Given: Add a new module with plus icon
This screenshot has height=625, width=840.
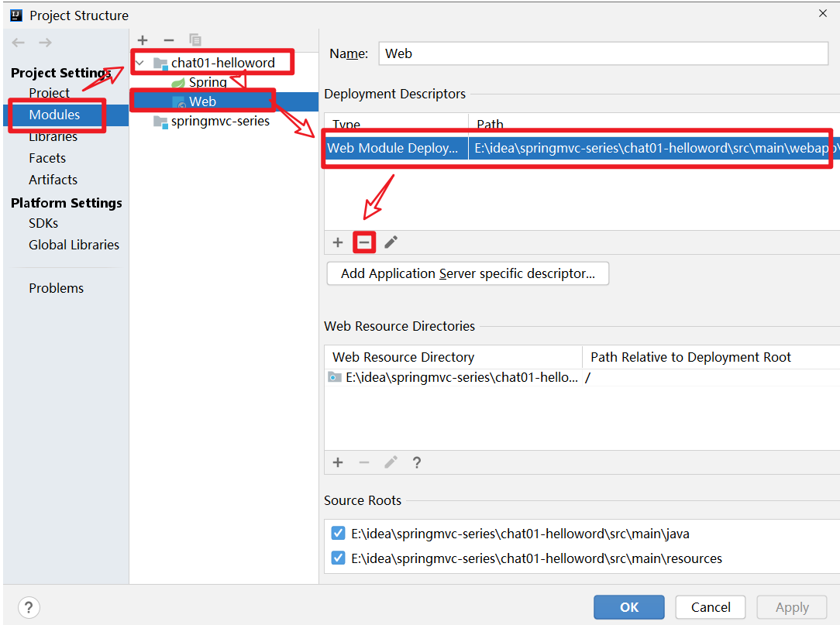Looking at the screenshot, I should (143, 39).
